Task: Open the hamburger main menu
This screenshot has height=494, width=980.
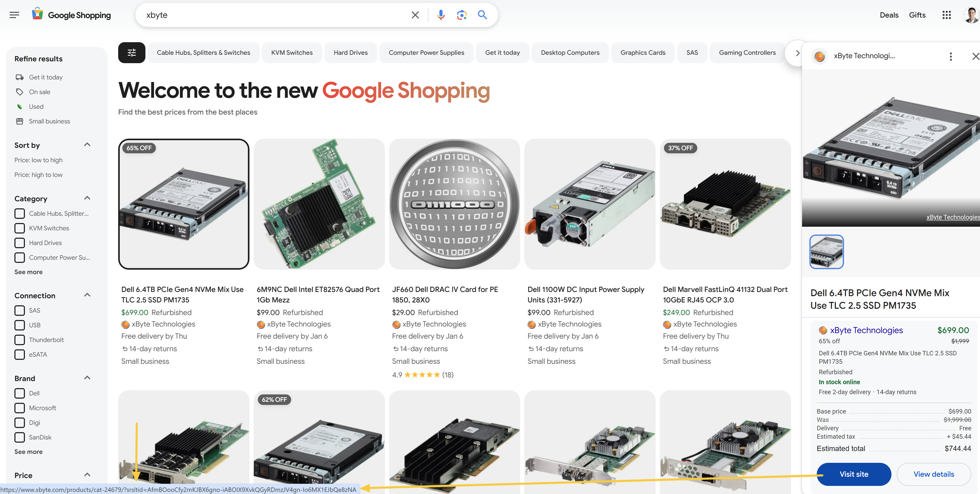Action: 14,15
